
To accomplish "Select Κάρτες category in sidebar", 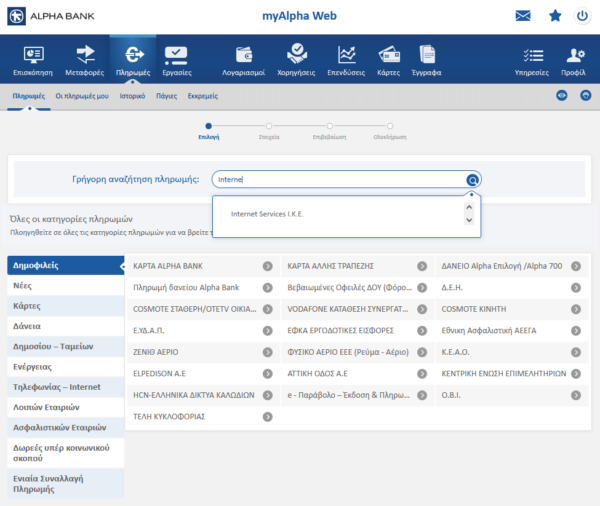I will coord(66,306).
